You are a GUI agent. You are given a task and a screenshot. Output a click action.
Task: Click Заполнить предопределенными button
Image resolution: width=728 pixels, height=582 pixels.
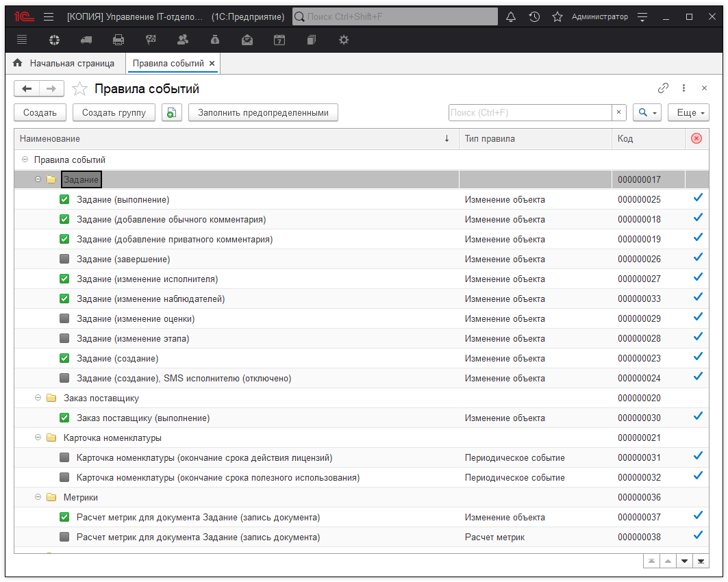264,113
